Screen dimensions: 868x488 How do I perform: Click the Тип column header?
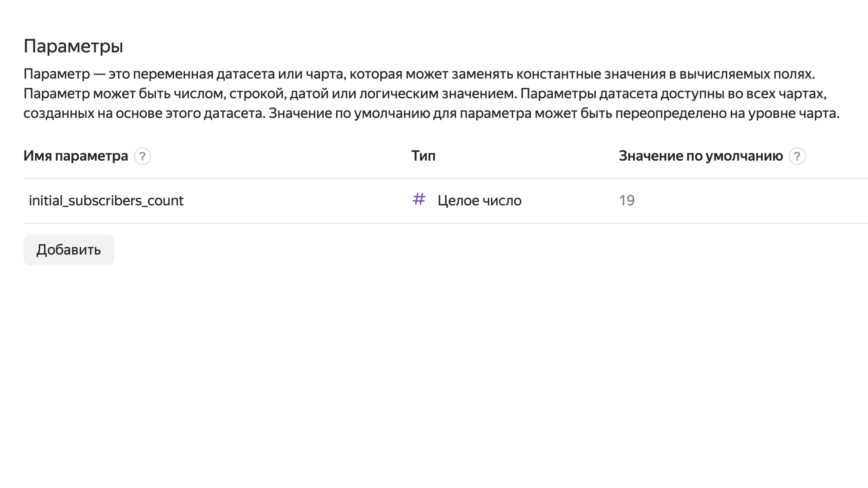click(423, 156)
